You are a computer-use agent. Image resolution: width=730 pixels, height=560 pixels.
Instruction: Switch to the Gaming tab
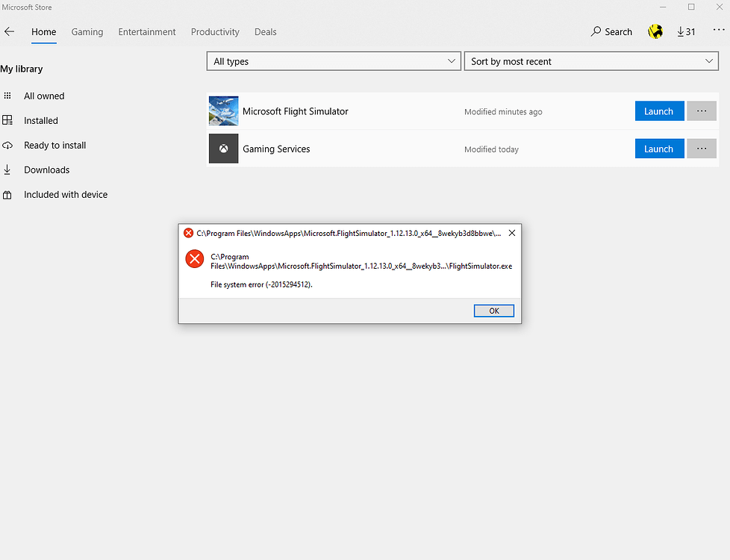[87, 32]
